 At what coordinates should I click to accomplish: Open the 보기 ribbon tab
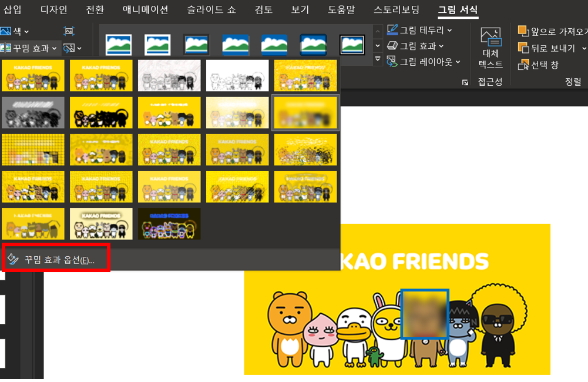300,10
